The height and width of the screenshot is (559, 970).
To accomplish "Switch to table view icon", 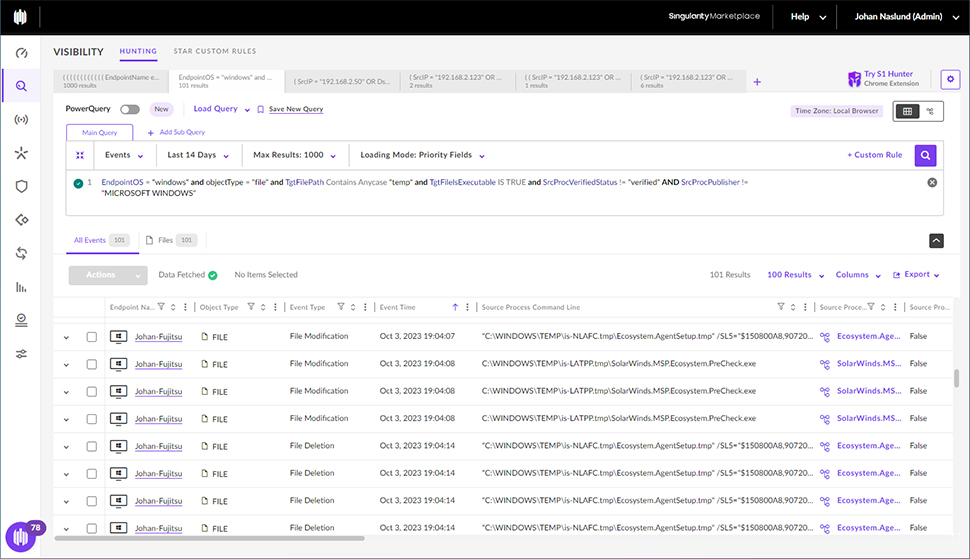I will coord(907,111).
